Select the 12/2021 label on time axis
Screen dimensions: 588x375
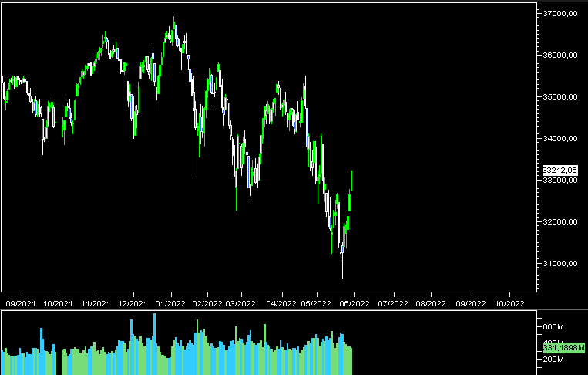pos(133,303)
